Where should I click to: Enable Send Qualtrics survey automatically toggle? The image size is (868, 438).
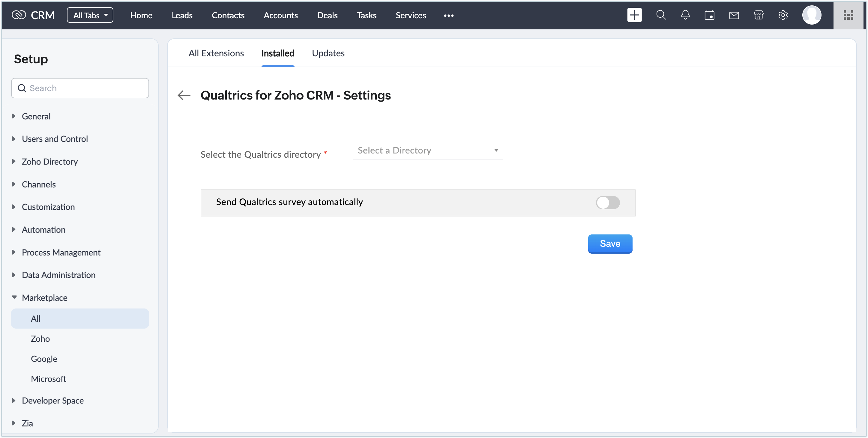(x=608, y=202)
